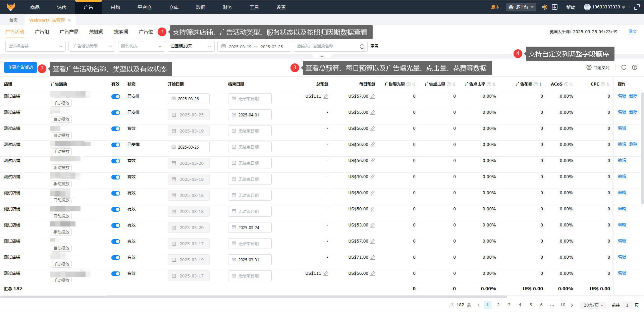Open the 请选择店铺 store dropdown
Viewport: 644px width, 312px height.
35,46
